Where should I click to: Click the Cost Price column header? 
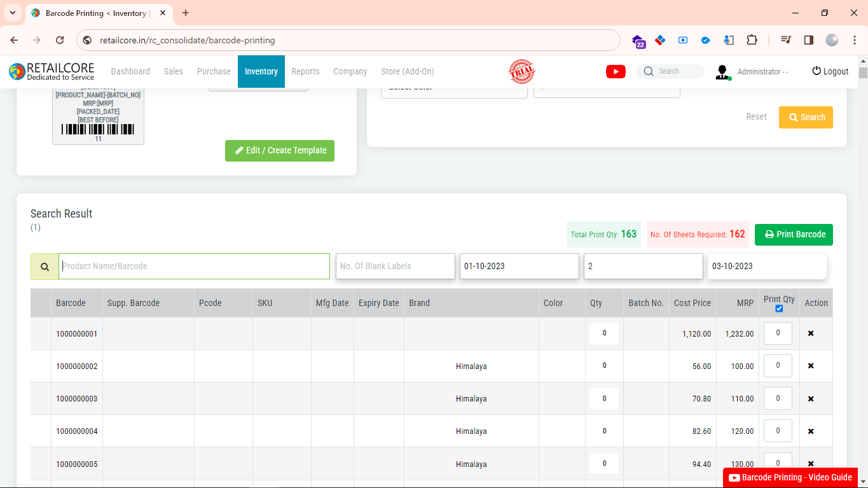click(692, 303)
